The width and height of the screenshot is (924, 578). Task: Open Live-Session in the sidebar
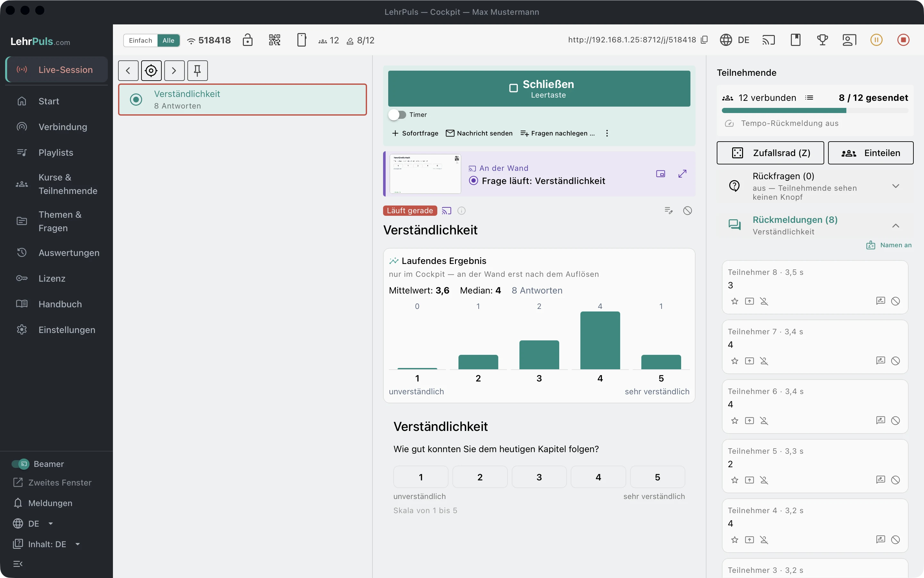[56, 70]
